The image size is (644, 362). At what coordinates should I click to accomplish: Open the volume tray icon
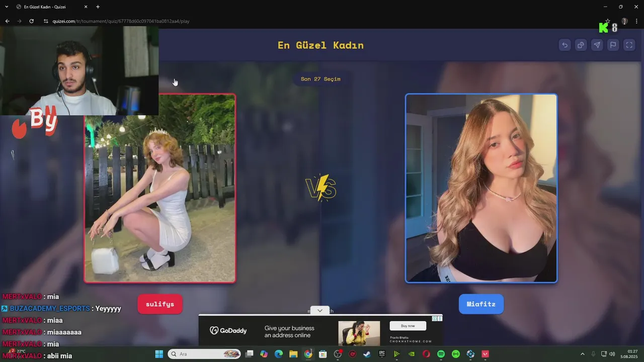612,354
